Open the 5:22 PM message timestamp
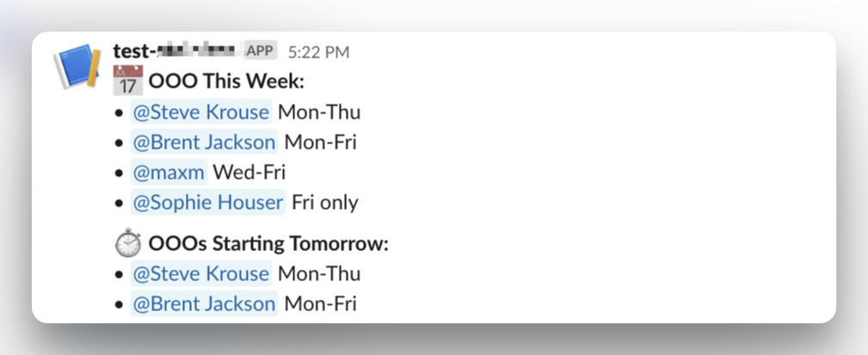The height and width of the screenshot is (355, 868). (318, 52)
